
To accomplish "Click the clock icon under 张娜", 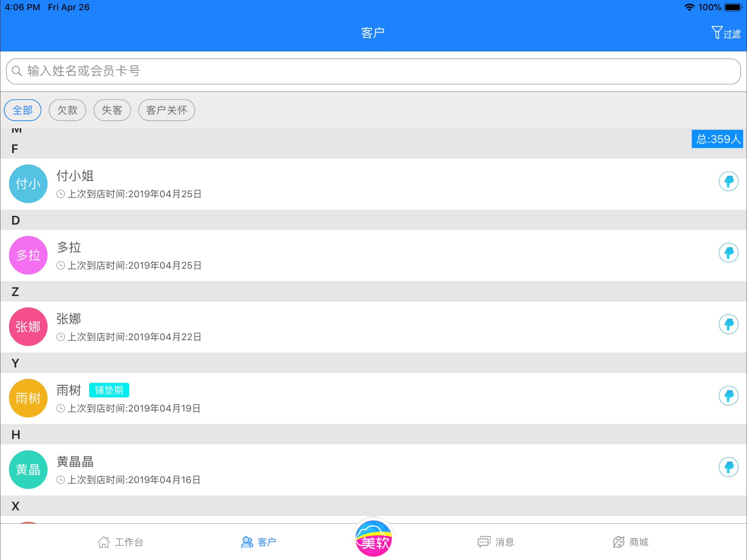I will (x=60, y=337).
